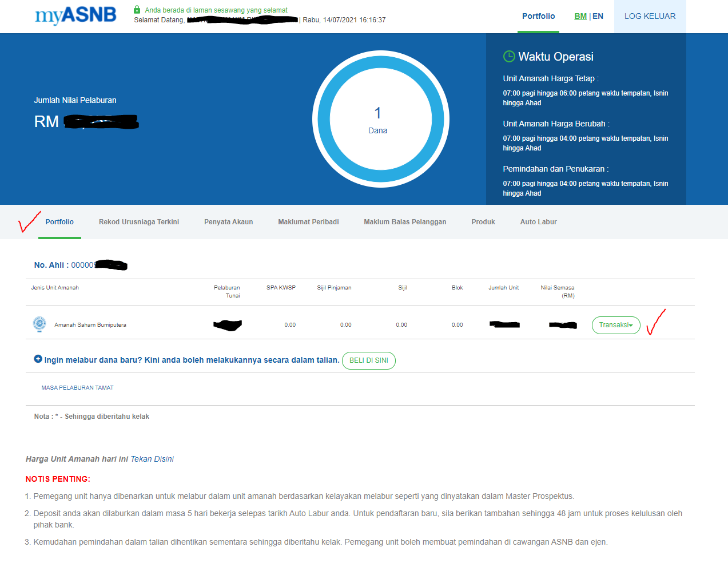
Task: Click the Waktu Operasi heading
Action: [x=556, y=57]
